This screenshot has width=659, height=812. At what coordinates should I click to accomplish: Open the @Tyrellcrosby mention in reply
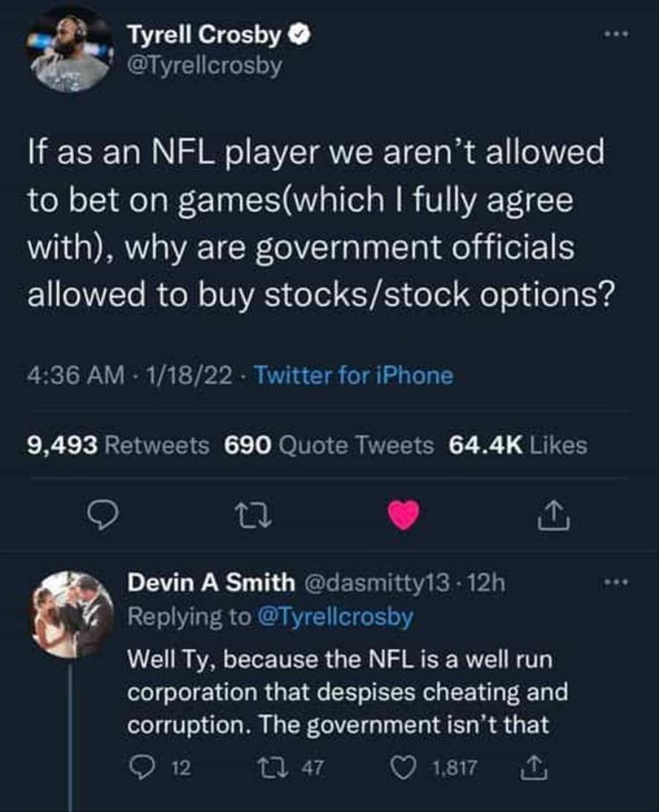334,617
